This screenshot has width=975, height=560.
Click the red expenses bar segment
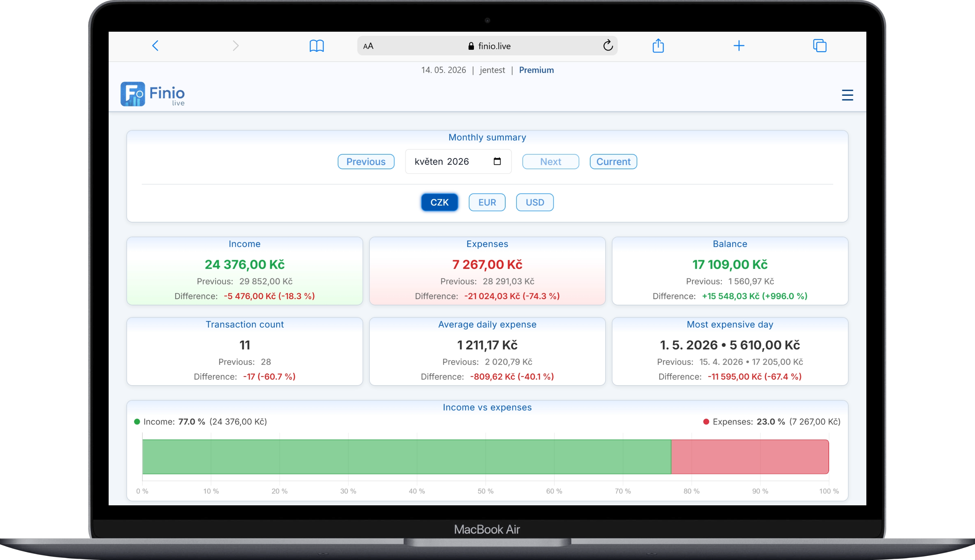coord(750,457)
